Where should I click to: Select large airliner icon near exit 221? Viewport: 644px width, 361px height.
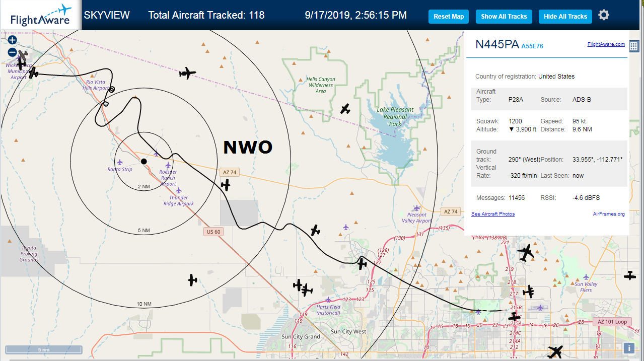point(526,253)
